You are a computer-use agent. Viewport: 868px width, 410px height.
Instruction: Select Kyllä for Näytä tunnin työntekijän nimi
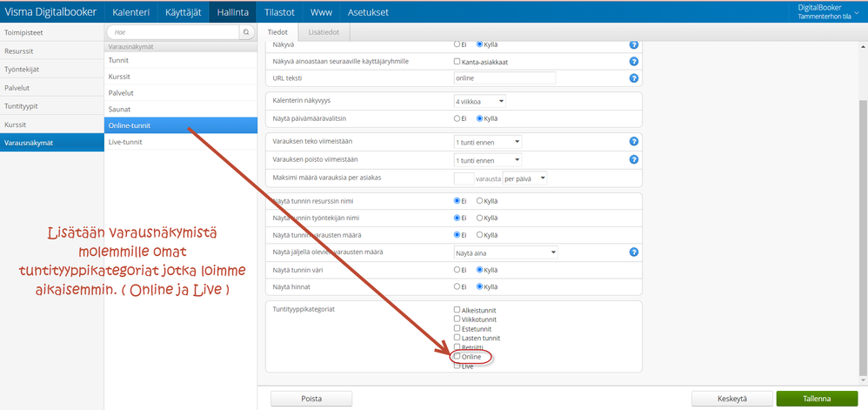point(479,218)
